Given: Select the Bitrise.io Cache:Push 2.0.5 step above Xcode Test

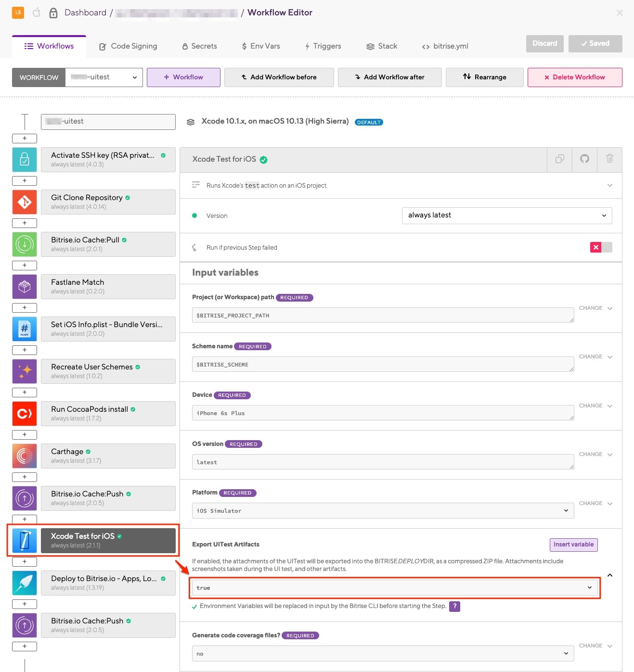Looking at the screenshot, I should click(x=108, y=498).
